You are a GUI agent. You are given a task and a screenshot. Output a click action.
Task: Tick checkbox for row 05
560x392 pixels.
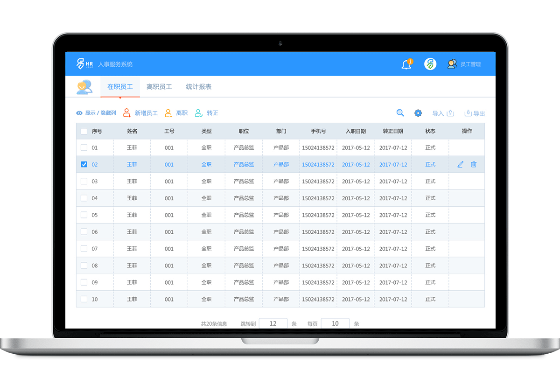[x=84, y=215]
